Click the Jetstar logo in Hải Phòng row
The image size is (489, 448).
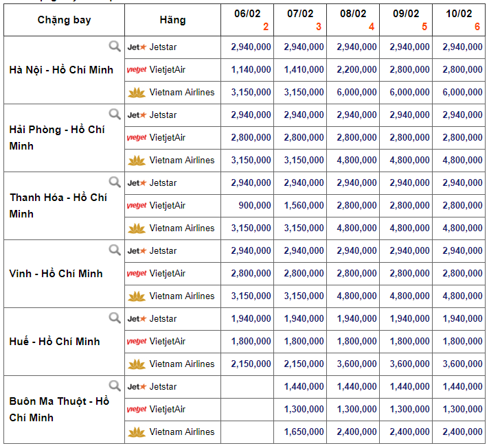click(x=137, y=115)
